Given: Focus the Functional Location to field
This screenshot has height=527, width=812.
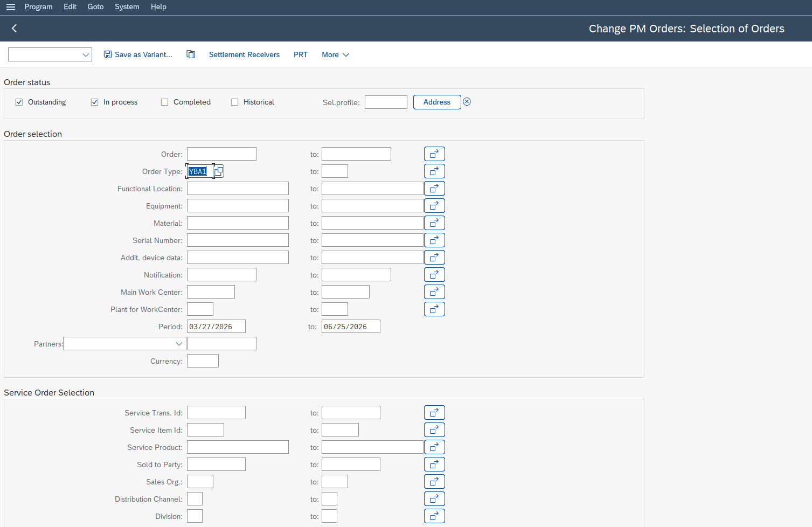Looking at the screenshot, I should coord(372,189).
